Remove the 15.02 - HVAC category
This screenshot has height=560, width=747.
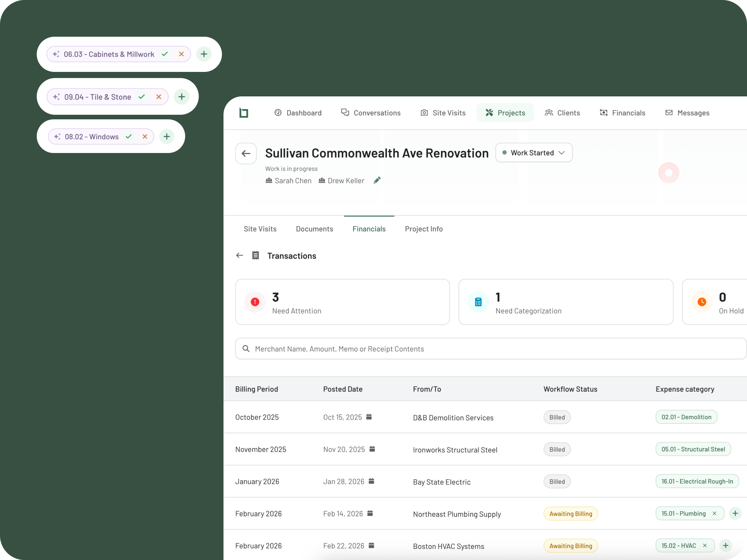[x=705, y=545]
